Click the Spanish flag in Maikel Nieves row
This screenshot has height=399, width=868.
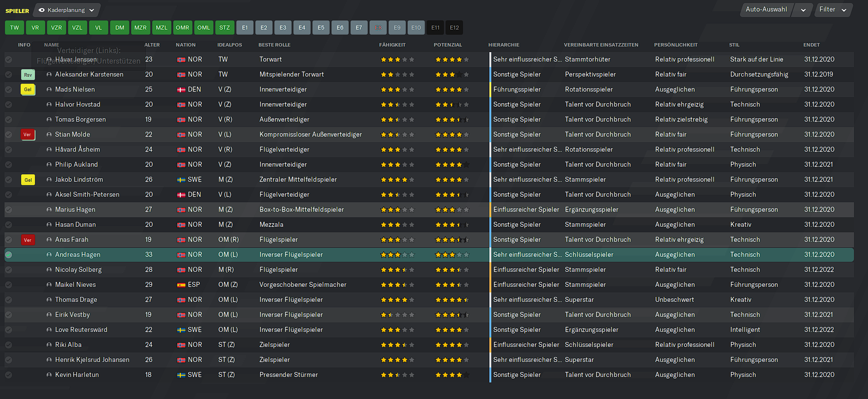point(181,285)
